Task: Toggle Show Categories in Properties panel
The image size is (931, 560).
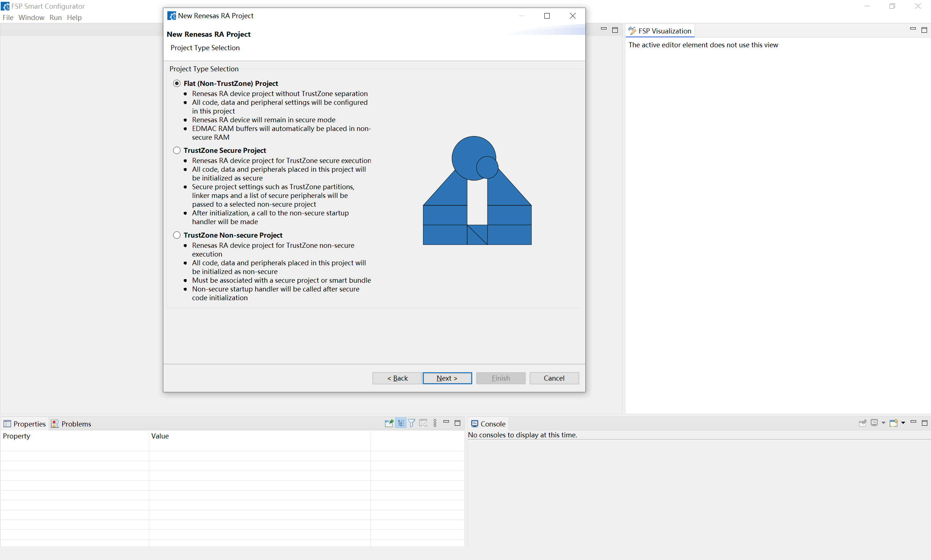Action: [401, 424]
